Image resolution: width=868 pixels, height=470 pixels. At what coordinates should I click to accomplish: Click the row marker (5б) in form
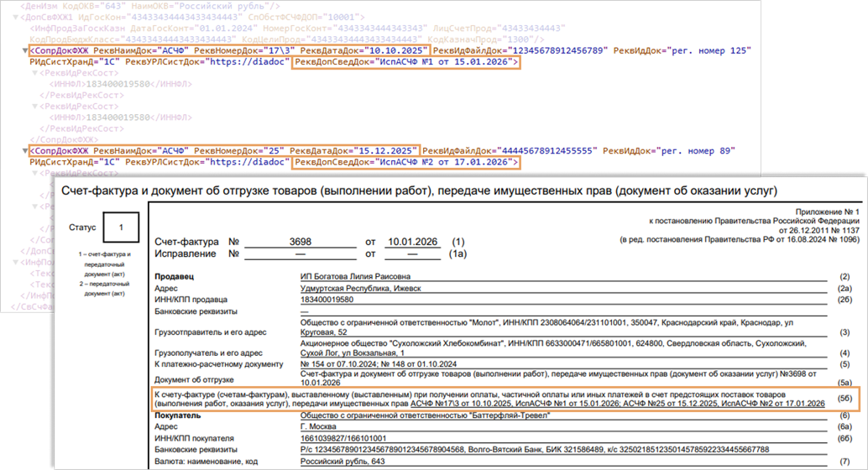845,399
